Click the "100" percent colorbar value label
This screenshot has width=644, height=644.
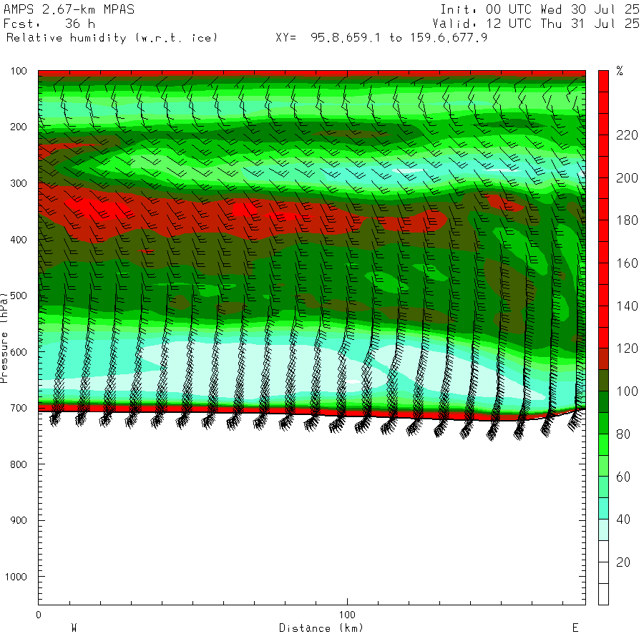627,391
